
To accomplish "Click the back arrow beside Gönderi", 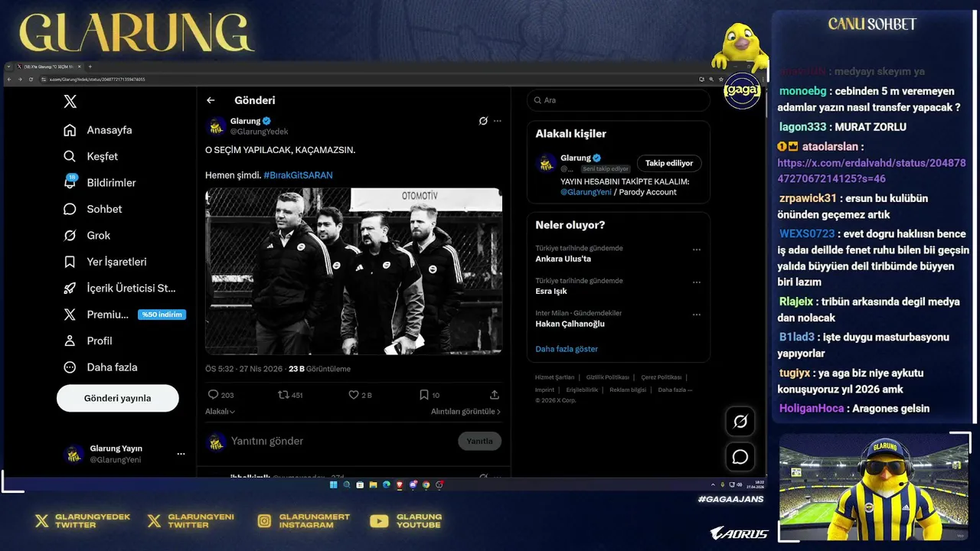I will [211, 100].
